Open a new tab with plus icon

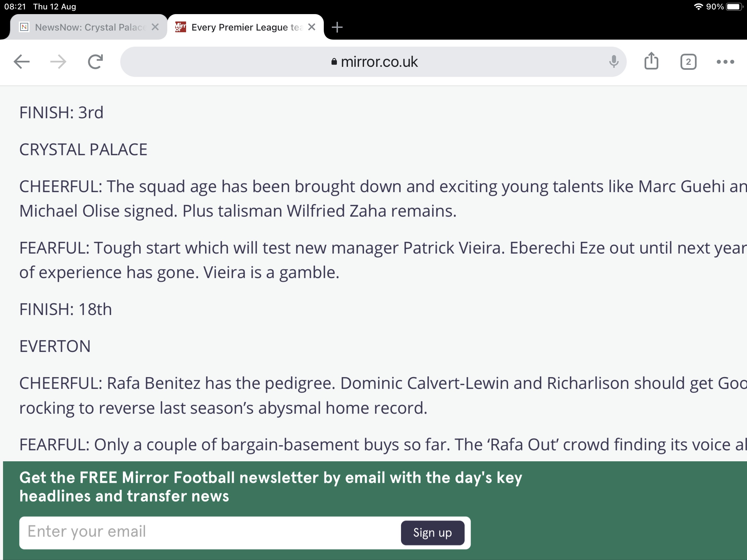coord(337,27)
